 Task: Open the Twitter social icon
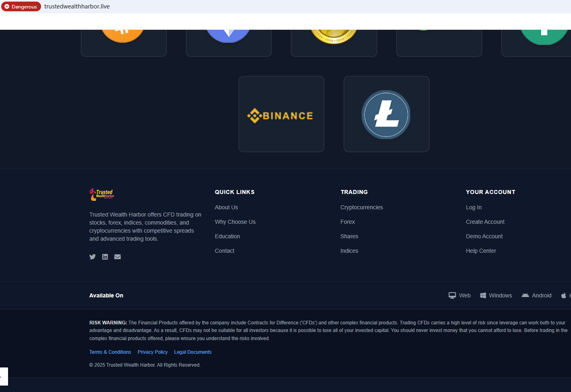[x=93, y=257]
